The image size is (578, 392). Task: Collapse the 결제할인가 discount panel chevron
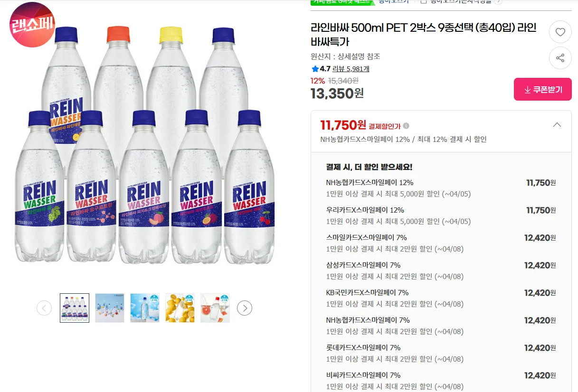click(x=557, y=125)
